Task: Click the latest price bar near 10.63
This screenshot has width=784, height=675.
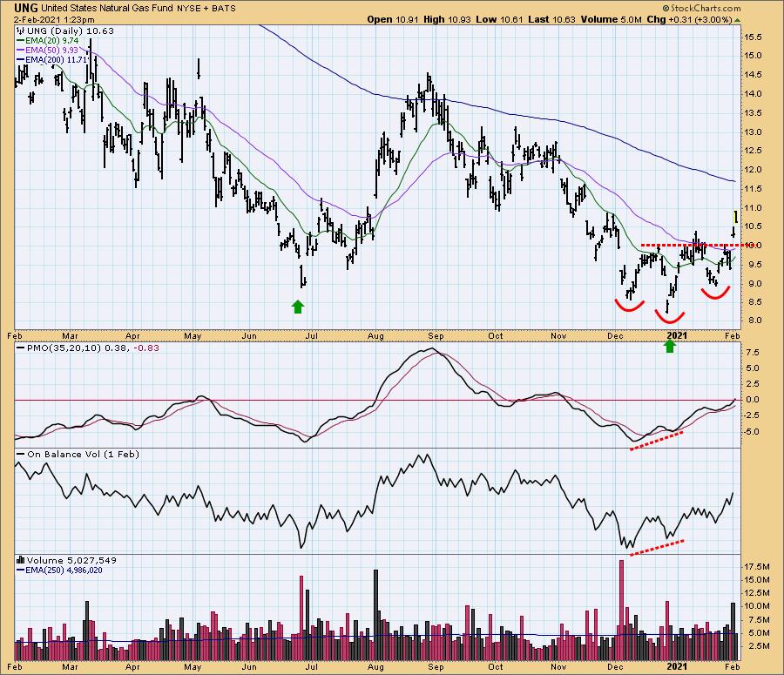Action: [x=735, y=217]
